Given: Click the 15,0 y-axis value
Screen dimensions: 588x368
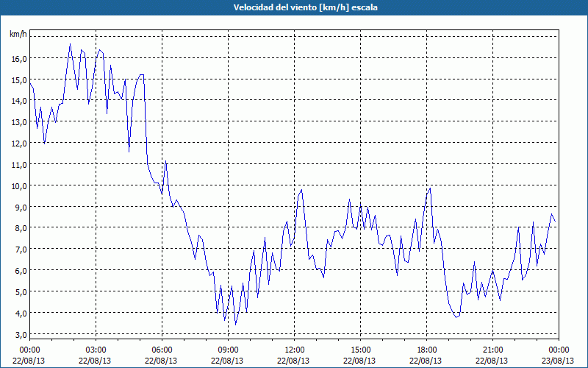Looking at the screenshot, I should 19,79.
